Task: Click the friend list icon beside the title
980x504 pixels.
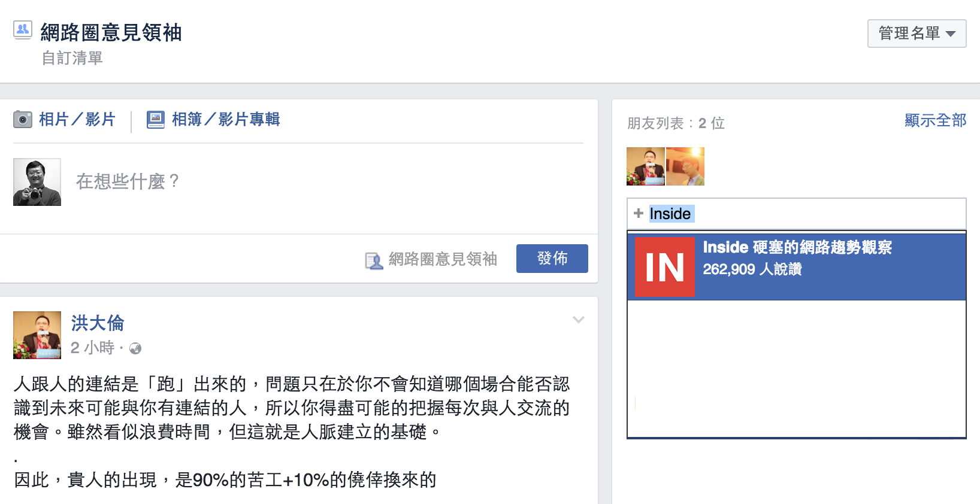Action: [x=23, y=30]
